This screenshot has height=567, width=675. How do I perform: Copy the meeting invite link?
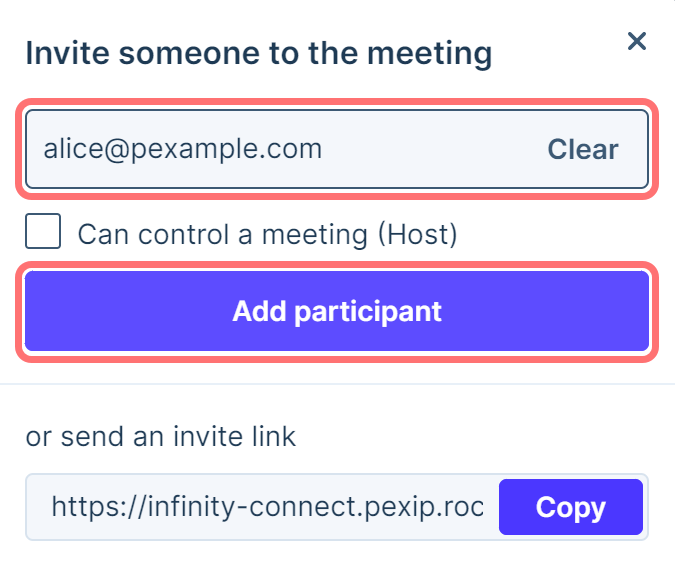570,507
